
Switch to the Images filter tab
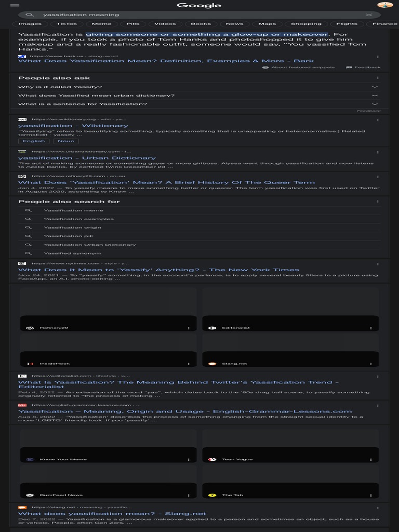[x=30, y=24]
